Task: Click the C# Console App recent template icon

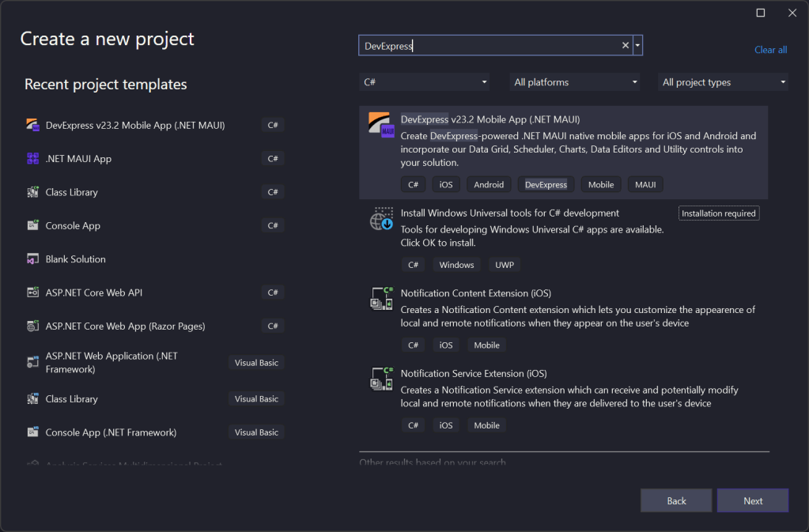Action: coord(32,226)
